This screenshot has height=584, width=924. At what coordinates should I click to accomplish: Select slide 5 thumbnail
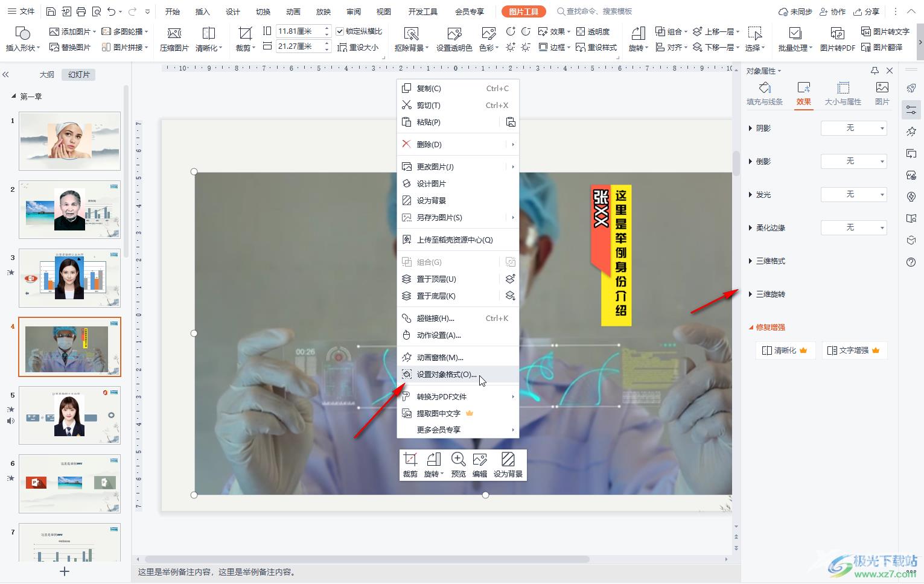69,416
